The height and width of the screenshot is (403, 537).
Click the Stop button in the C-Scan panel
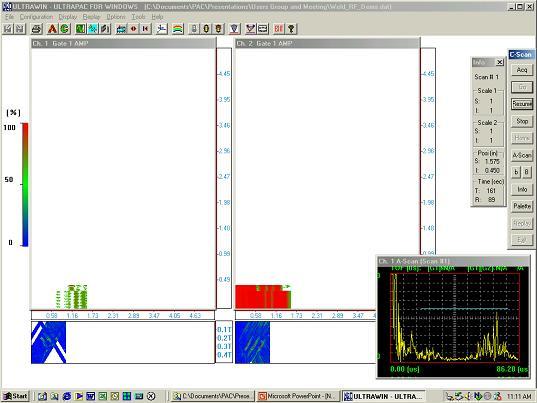tap(522, 121)
